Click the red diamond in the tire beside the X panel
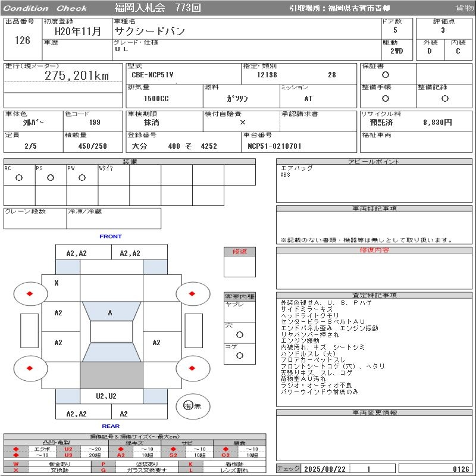The width and height of the screenshot is (476, 476). (x=30, y=293)
